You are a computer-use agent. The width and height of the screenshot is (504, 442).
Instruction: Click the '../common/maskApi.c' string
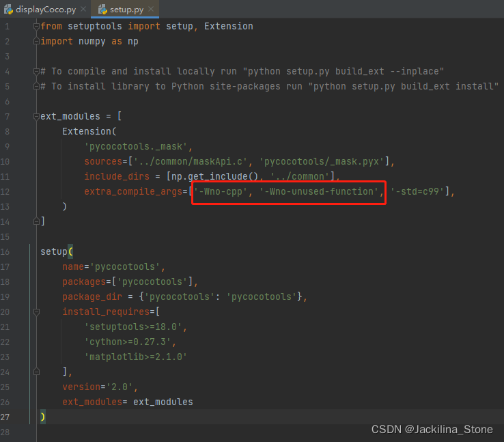click(x=191, y=161)
